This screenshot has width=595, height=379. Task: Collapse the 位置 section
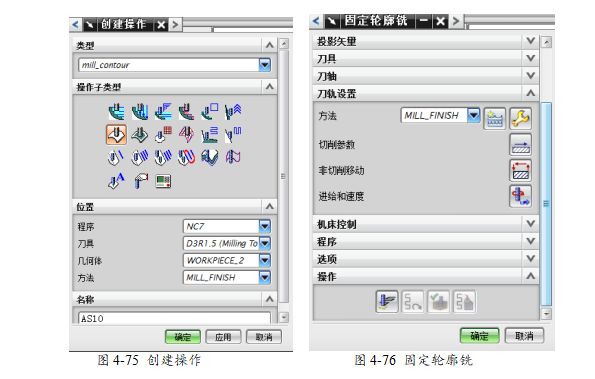[x=270, y=206]
